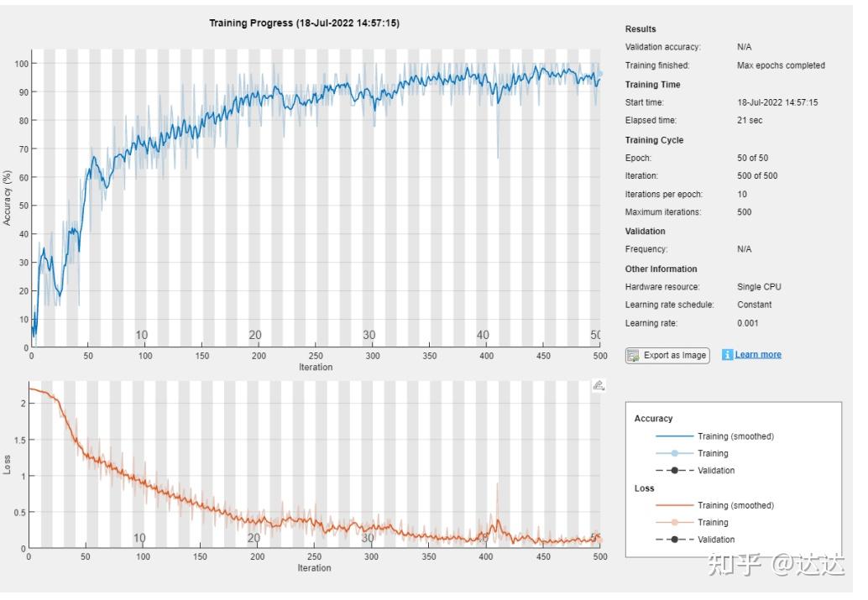Click the light orange Loss Training legend marker
This screenshot has width=868, height=600.
pyautogui.click(x=674, y=522)
